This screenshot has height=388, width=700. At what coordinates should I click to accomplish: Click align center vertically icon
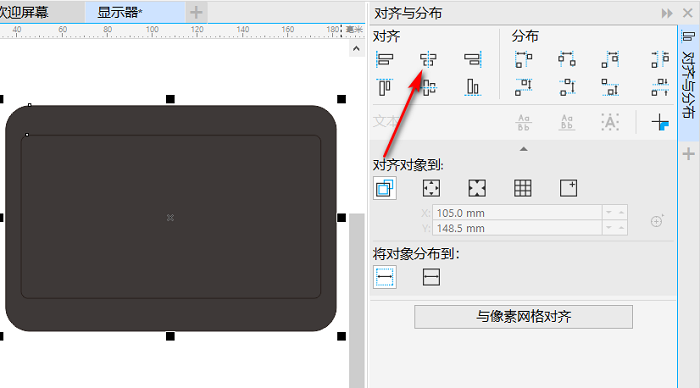click(x=428, y=87)
